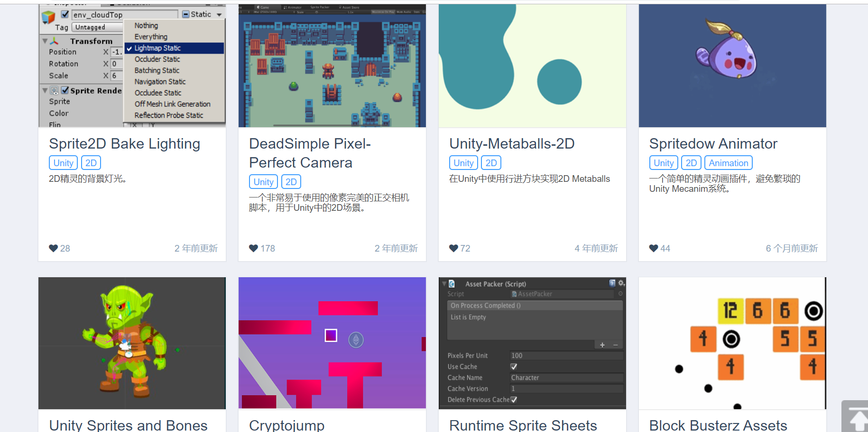The height and width of the screenshot is (432, 868).
Task: Click the '4 年前更新' update text
Action: pos(596,248)
